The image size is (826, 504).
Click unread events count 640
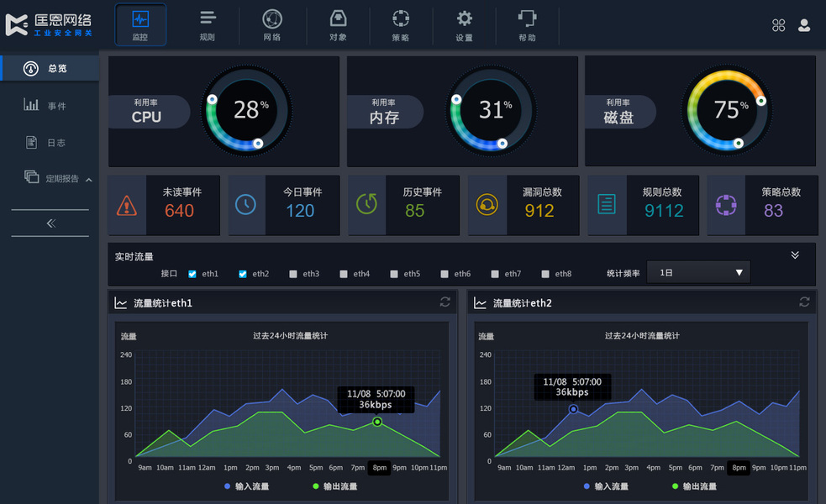[x=179, y=211]
